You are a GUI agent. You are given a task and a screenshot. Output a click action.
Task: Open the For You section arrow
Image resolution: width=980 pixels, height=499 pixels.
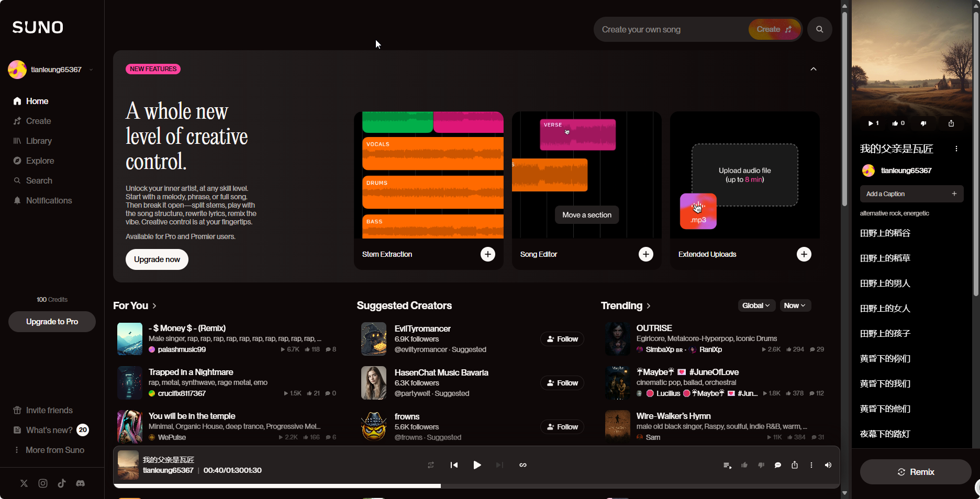point(154,306)
